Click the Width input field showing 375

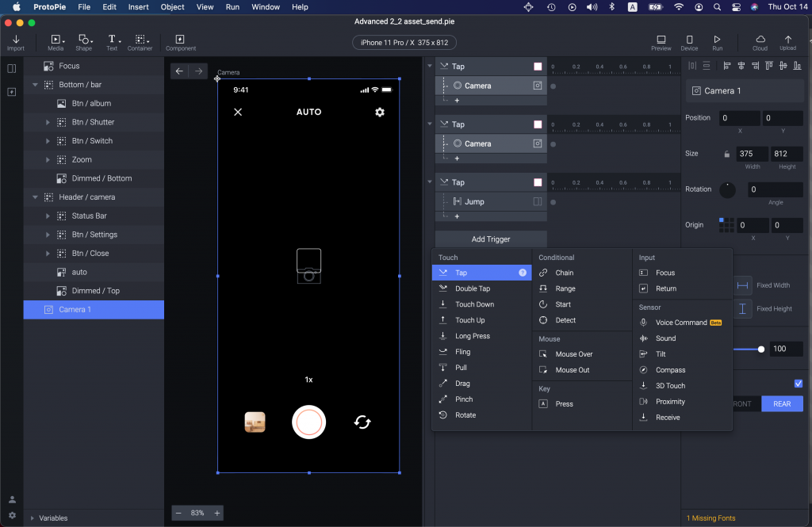752,154
